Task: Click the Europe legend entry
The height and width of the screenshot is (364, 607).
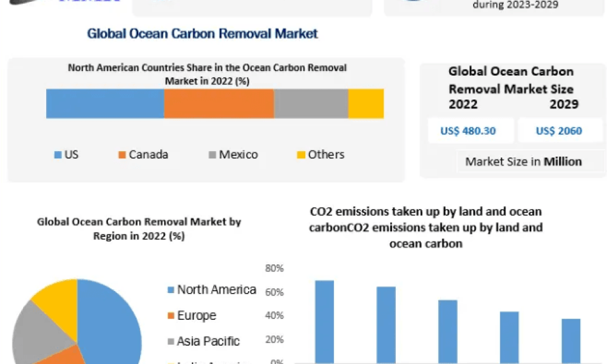Action: tap(192, 315)
